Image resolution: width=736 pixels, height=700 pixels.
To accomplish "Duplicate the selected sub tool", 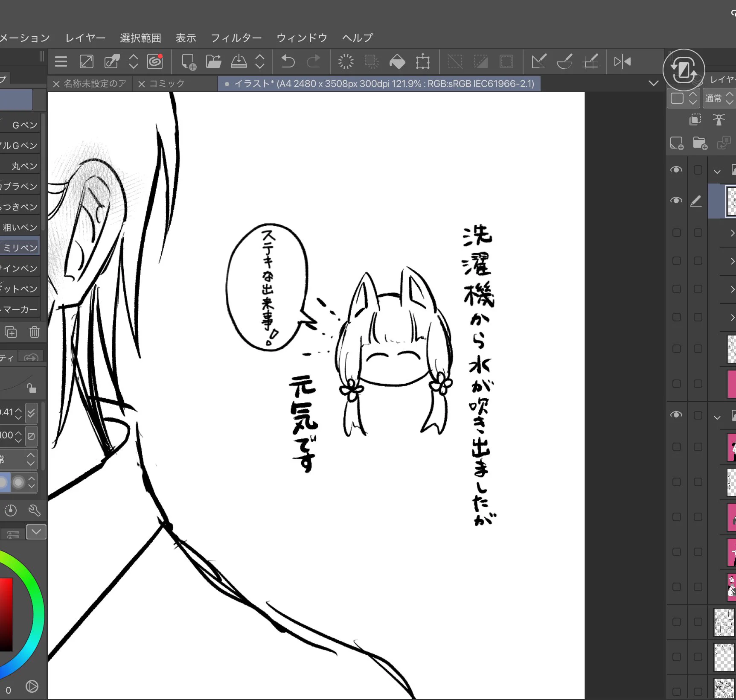I will (x=11, y=332).
